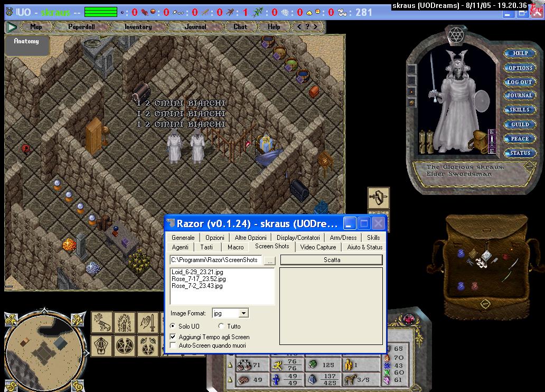Click the hands holding a heart spell icon
545x392 pixels.
[102, 346]
